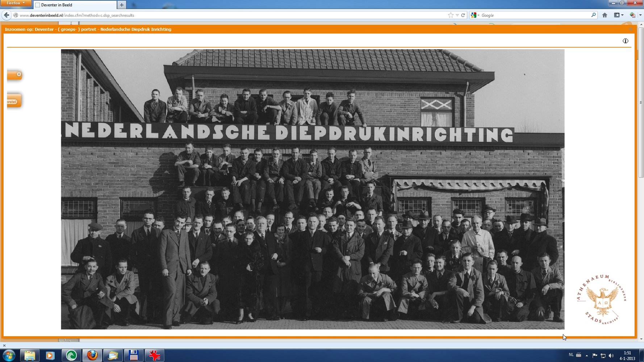The height and width of the screenshot is (362, 644).
Task: Expand the bookmarks button dropdown arrow
Action: click(x=622, y=15)
